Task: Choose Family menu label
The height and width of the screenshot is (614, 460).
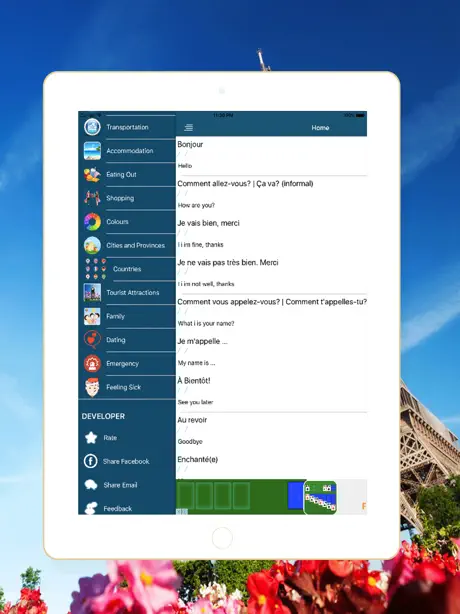Action: coord(115,316)
